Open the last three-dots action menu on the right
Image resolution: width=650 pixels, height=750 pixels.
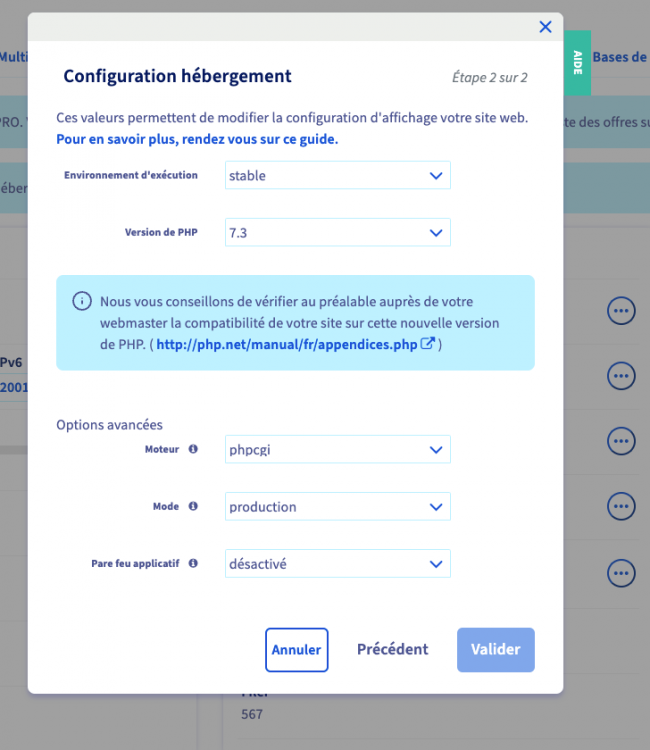(621, 573)
